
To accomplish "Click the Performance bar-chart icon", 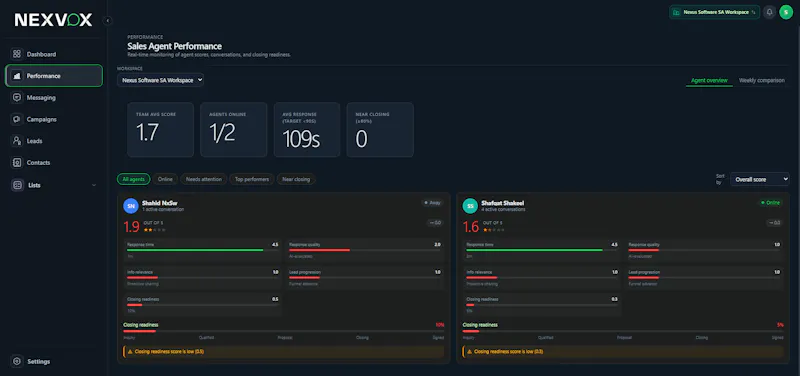I will (17, 76).
